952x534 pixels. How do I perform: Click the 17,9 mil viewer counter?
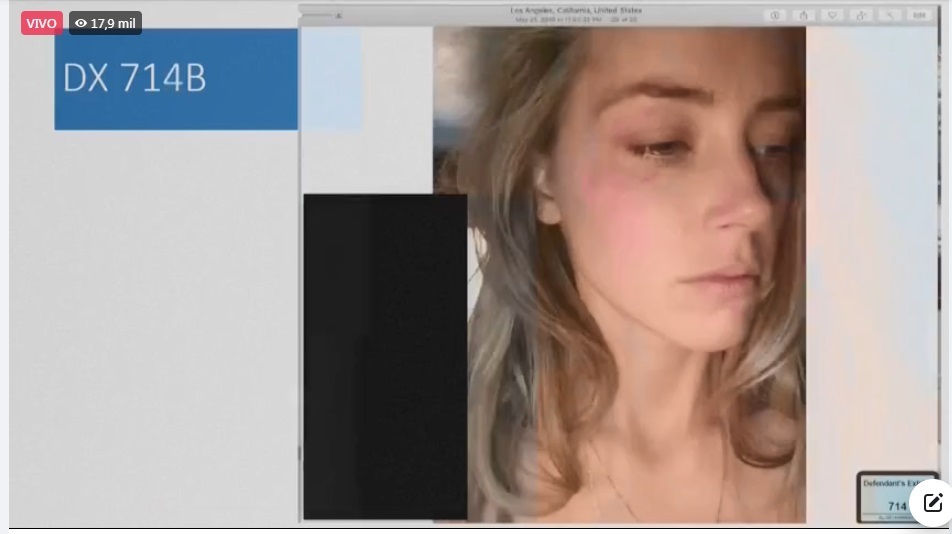pos(113,23)
